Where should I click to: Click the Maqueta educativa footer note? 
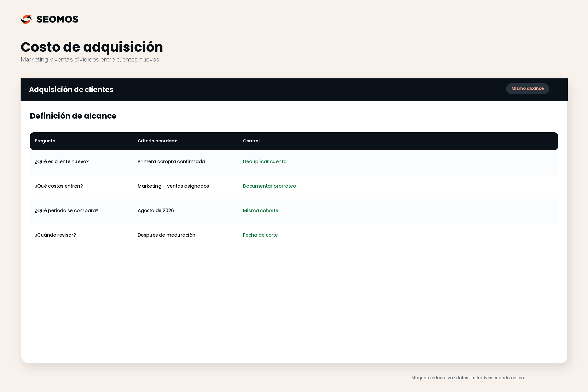[x=467, y=378]
